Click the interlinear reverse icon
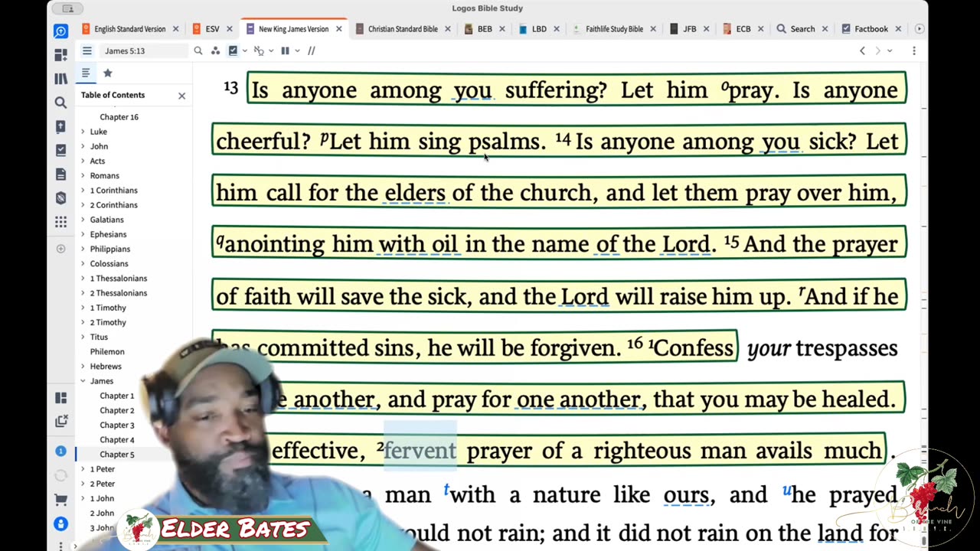 pos(259,51)
